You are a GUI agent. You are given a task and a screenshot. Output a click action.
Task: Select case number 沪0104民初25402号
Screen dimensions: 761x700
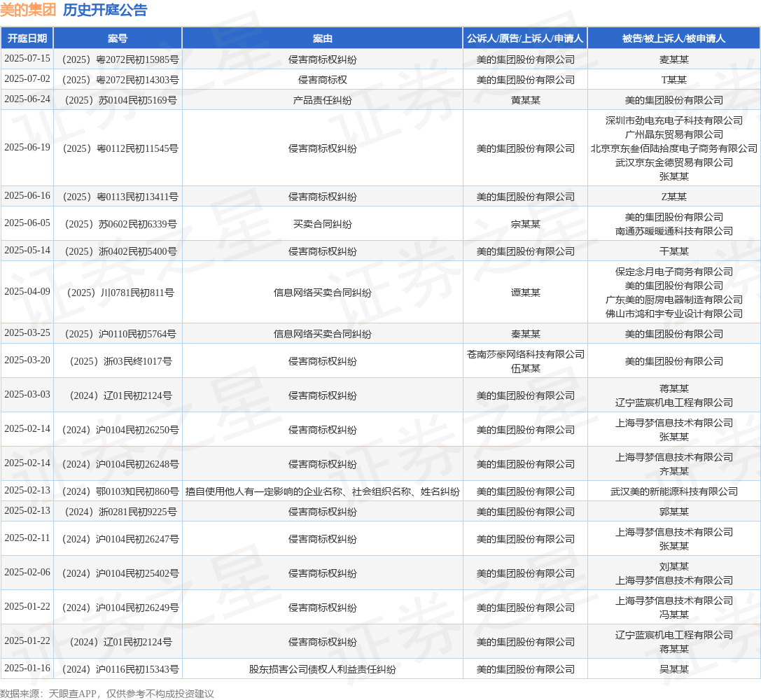click(x=120, y=573)
